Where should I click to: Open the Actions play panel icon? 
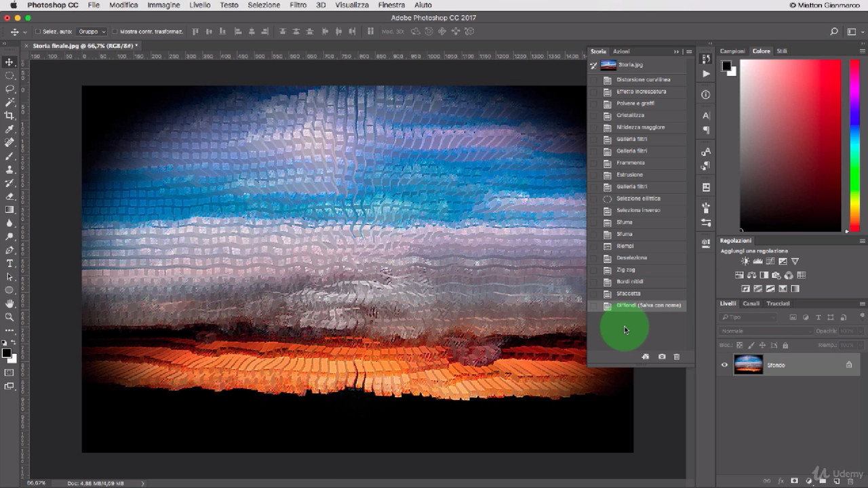click(706, 73)
